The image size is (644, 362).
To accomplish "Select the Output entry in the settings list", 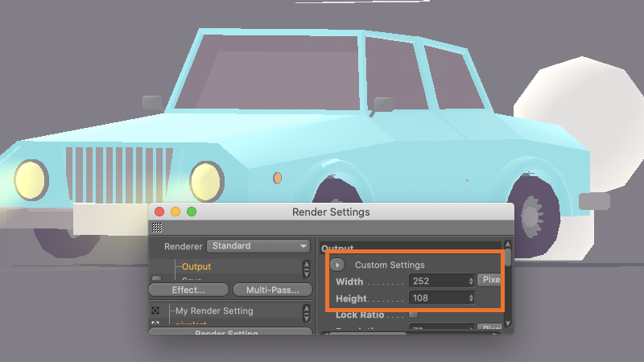I will [x=196, y=266].
